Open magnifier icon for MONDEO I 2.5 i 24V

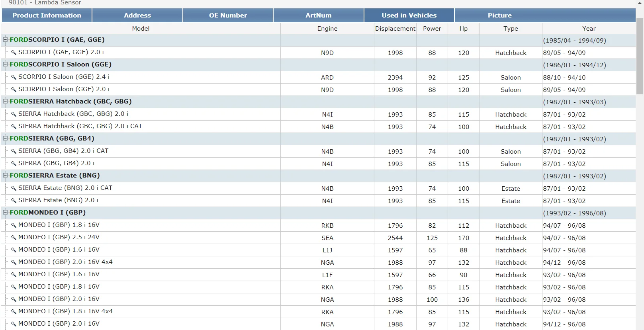click(x=14, y=238)
